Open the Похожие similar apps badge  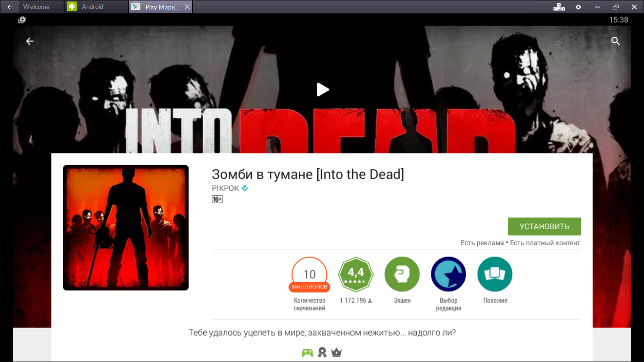coord(495,274)
